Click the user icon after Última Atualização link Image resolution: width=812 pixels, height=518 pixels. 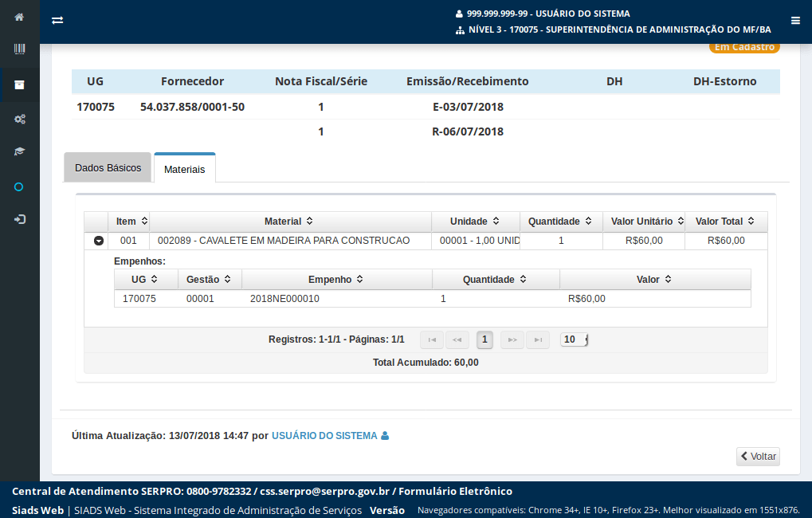(385, 436)
